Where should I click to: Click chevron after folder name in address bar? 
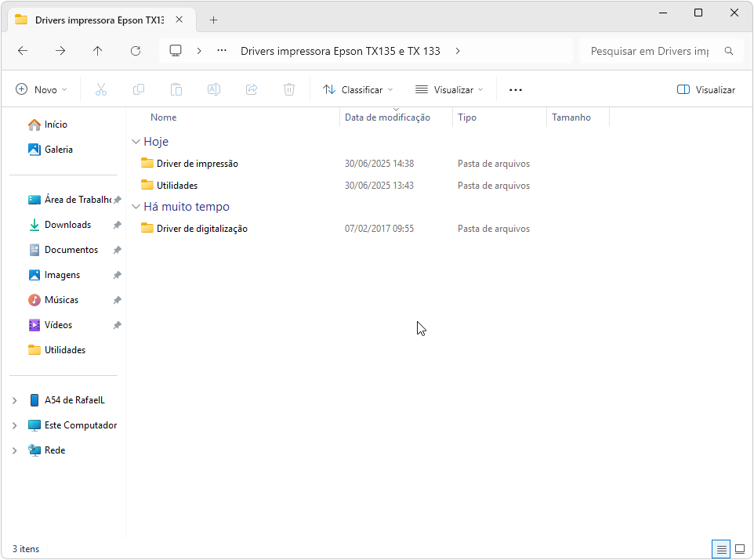[x=458, y=51]
